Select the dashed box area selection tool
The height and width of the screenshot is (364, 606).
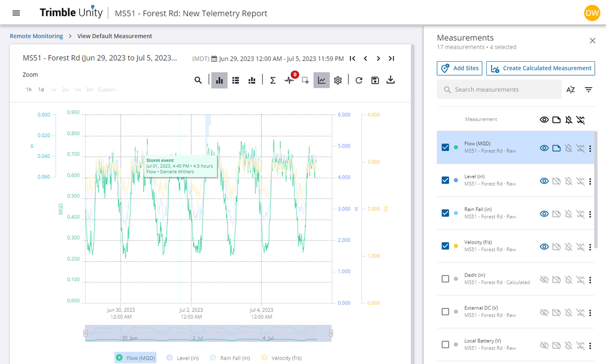pyautogui.click(x=305, y=80)
